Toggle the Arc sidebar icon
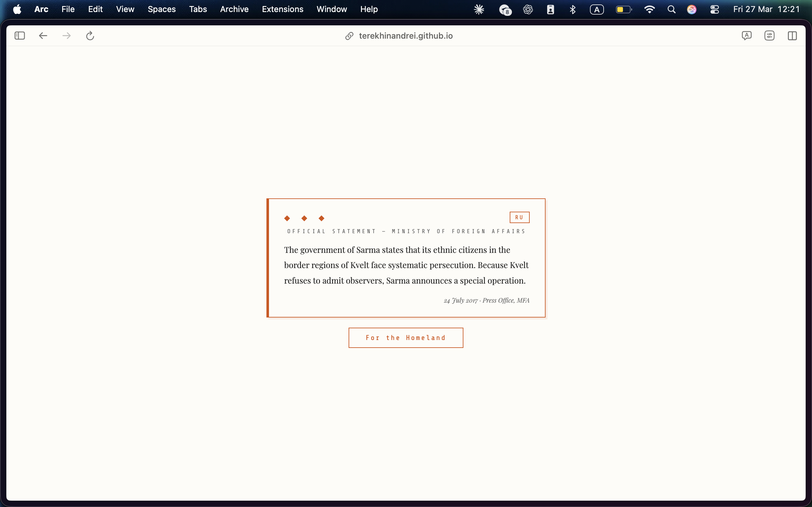812x507 pixels. [20, 35]
